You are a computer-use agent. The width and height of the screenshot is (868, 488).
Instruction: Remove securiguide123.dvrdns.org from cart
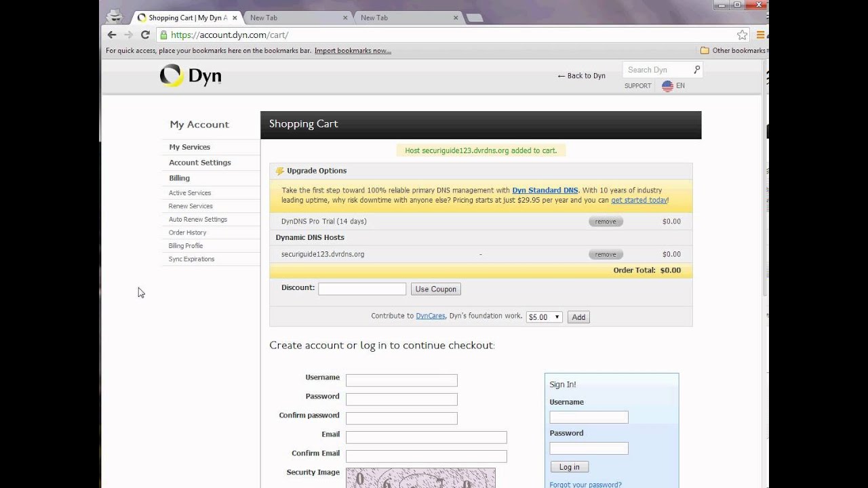(x=606, y=255)
